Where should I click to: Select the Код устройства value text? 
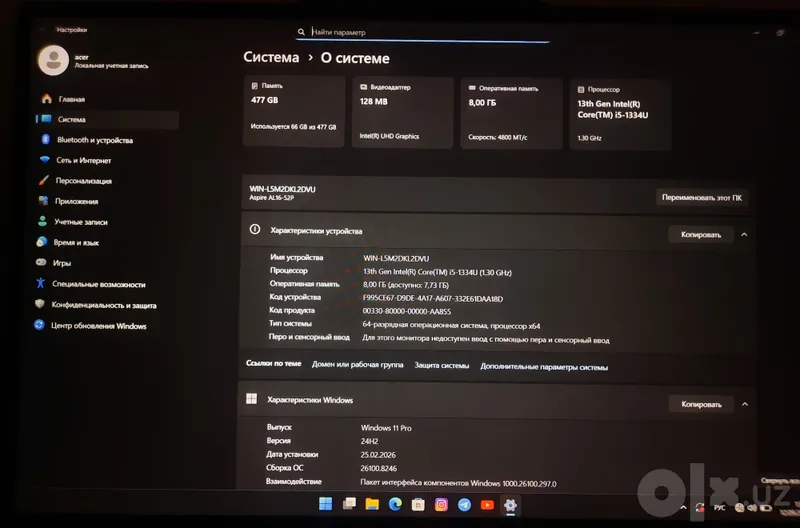[x=433, y=298]
